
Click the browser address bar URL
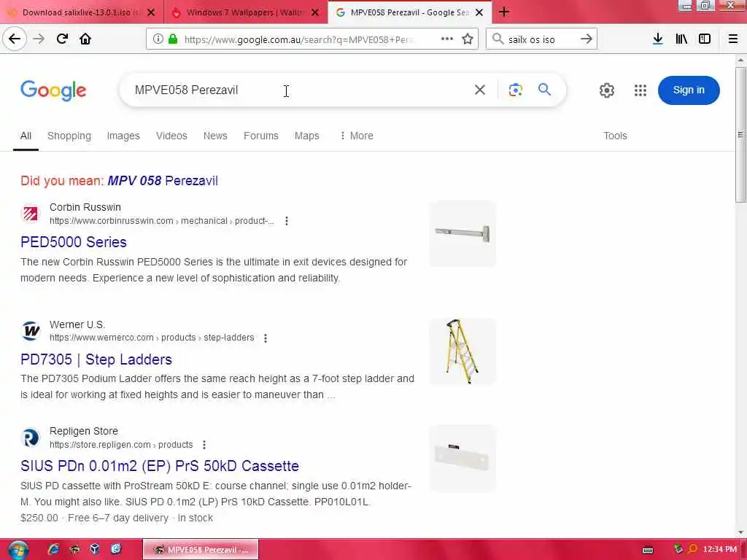click(x=298, y=39)
